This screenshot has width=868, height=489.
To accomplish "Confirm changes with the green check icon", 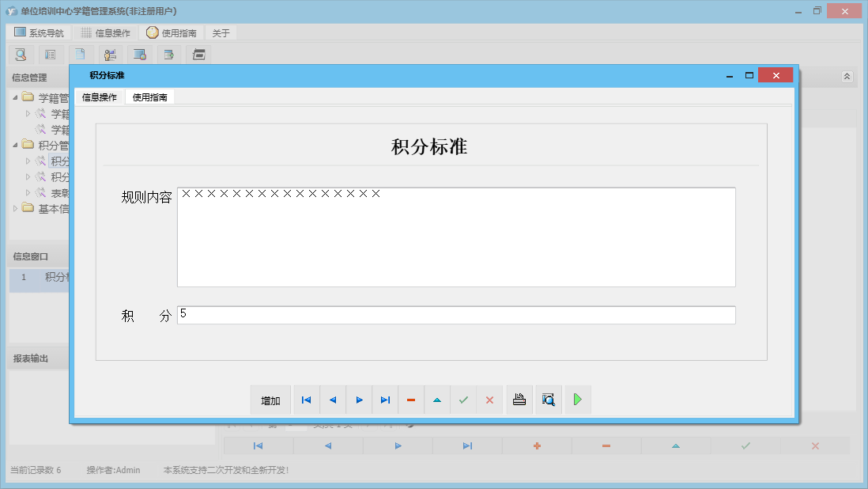I will pos(463,400).
